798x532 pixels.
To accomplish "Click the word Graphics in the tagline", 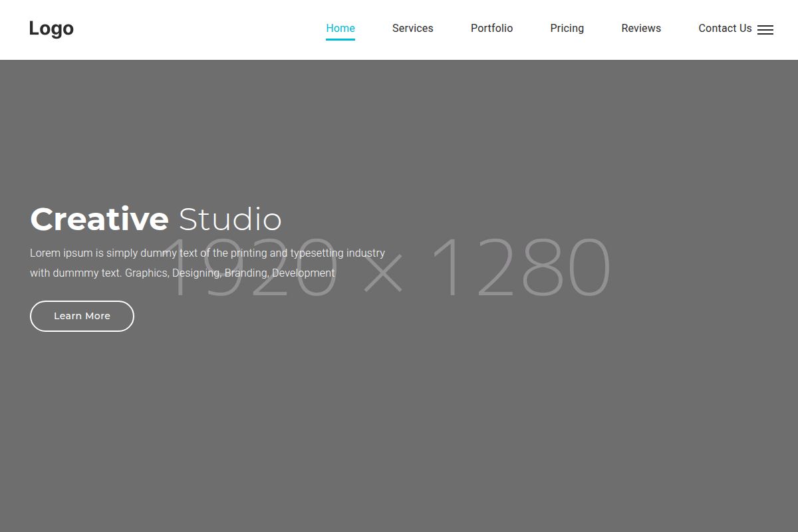I will (x=146, y=273).
